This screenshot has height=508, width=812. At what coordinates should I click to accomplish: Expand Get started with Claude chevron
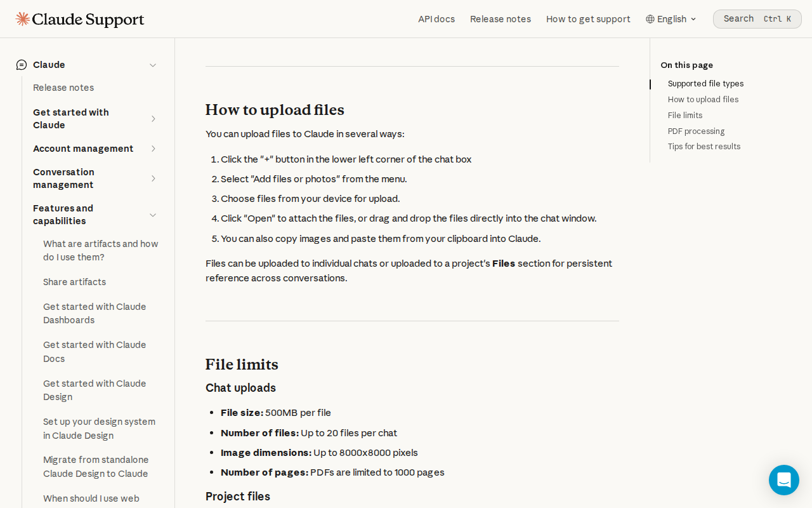pyautogui.click(x=153, y=119)
